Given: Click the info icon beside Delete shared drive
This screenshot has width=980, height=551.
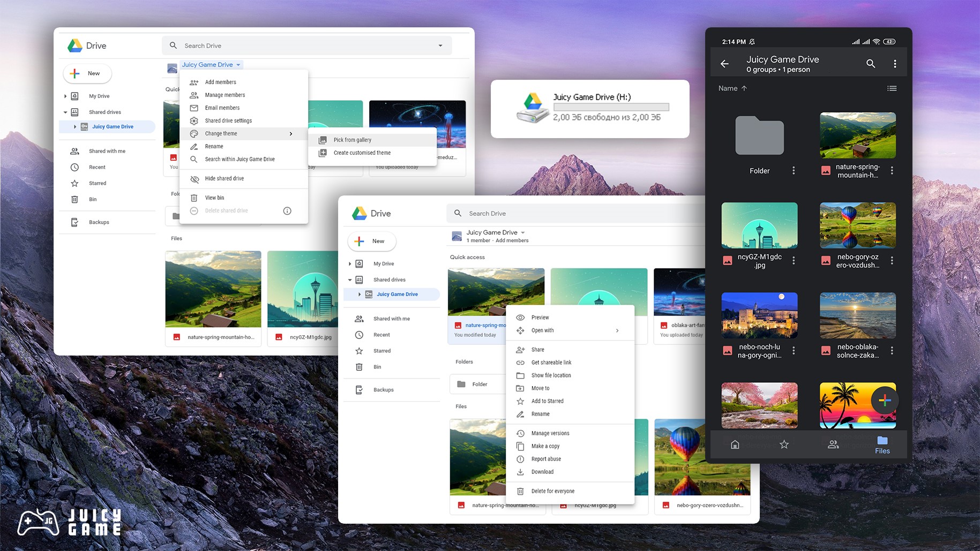Looking at the screenshot, I should click(x=287, y=211).
